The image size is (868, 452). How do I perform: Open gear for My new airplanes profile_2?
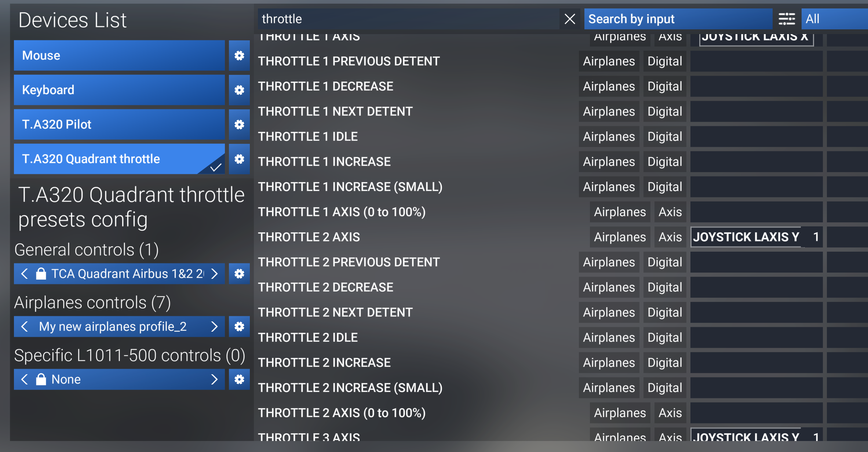[x=239, y=327]
